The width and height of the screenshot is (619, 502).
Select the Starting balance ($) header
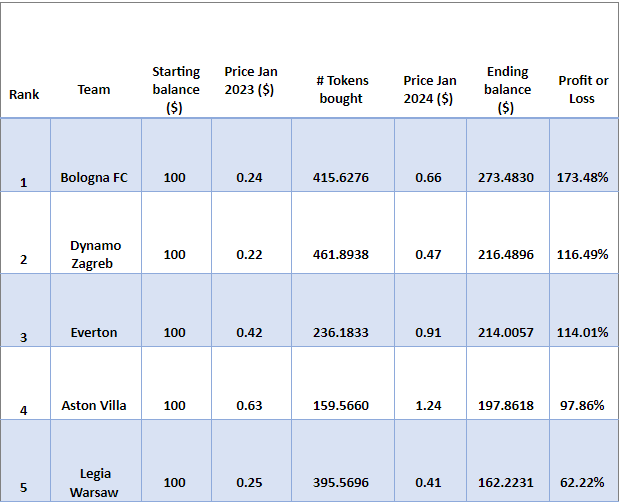point(176,90)
